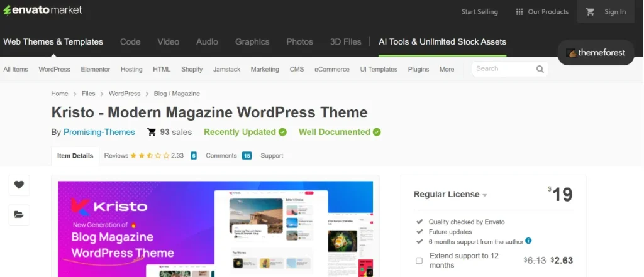
Task: Click the Future updates line
Action: pyautogui.click(x=450, y=232)
